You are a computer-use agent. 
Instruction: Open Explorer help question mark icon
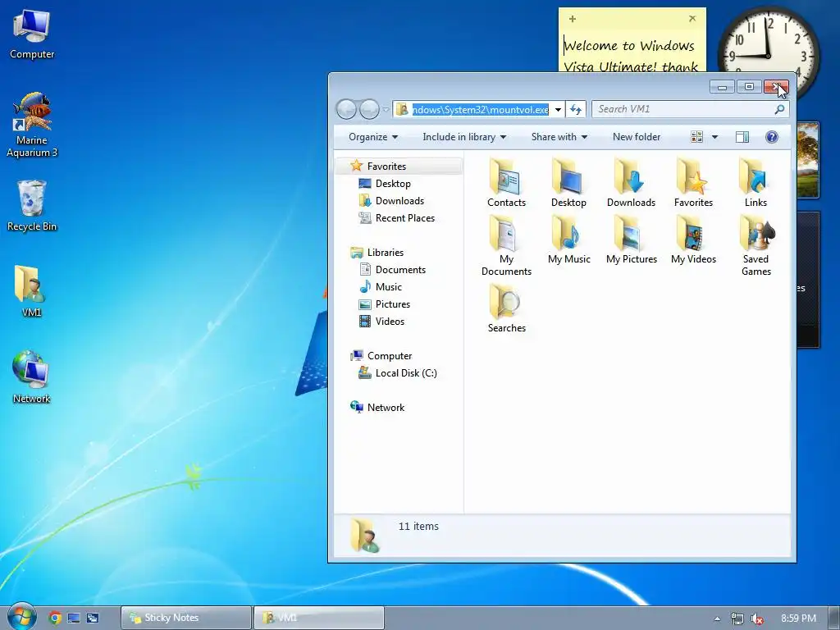771,137
